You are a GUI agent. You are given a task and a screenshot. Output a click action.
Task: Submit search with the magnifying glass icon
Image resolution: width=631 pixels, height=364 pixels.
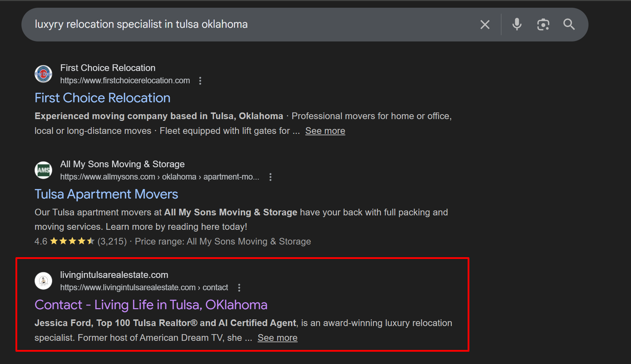[x=569, y=25]
